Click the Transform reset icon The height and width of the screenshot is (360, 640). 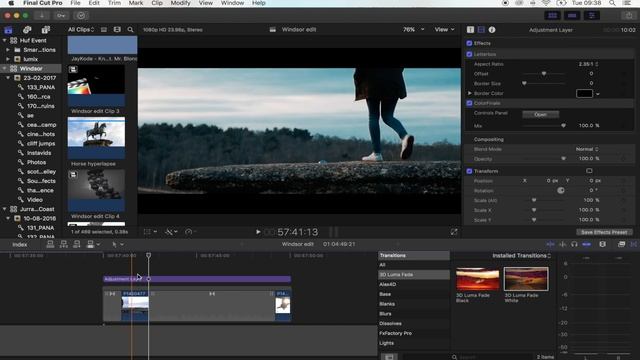(x=589, y=171)
